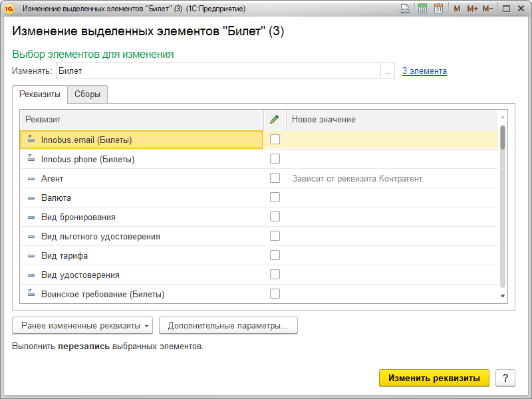Image resolution: width=532 pixels, height=399 pixels.
Task: Click the pencil column header icon
Action: coord(275,120)
